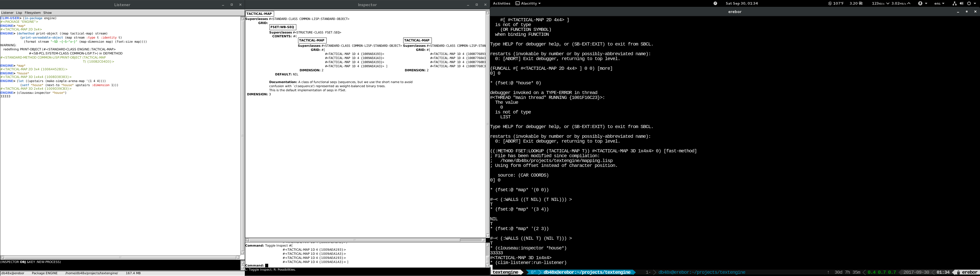Click the first nested TACTICAL-MAP box under CONTENTS
Image resolution: width=980 pixels, height=276 pixels.
pyautogui.click(x=312, y=40)
